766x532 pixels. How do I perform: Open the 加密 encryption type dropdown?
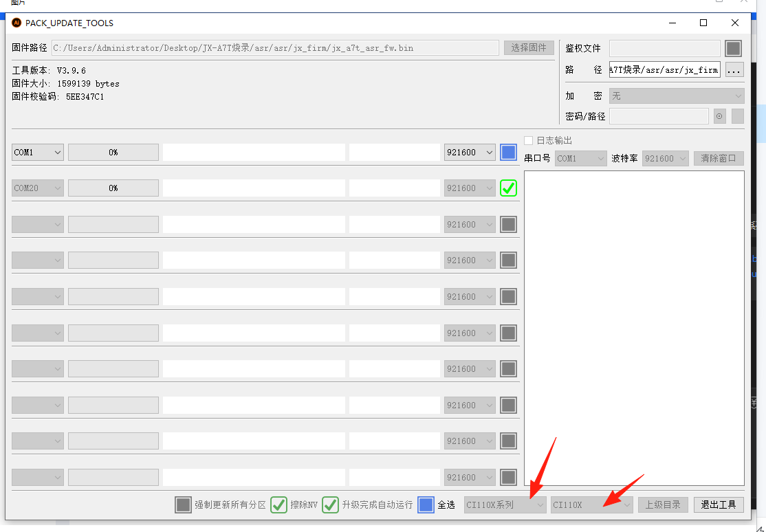click(676, 96)
